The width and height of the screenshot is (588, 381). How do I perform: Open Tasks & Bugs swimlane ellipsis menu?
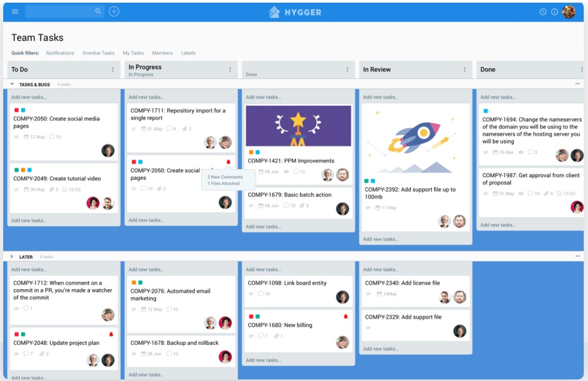[577, 84]
